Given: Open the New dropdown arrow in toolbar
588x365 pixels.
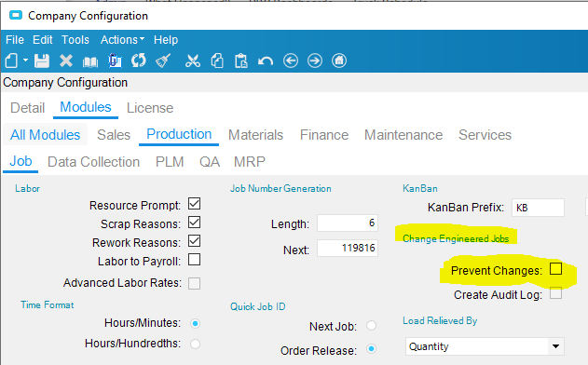Looking at the screenshot, I should click(25, 60).
